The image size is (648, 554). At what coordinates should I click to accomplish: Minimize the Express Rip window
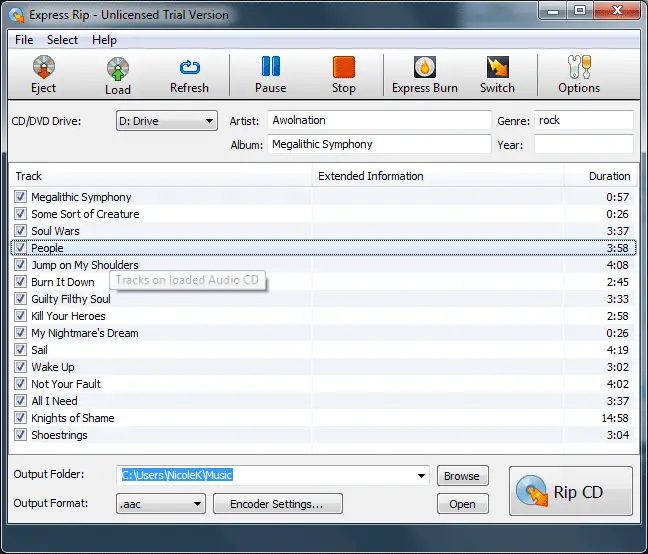(x=553, y=11)
